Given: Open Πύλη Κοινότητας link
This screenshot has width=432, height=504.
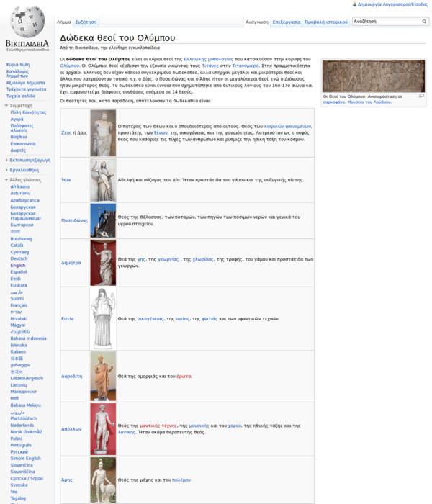Looking at the screenshot, I should click(28, 112).
